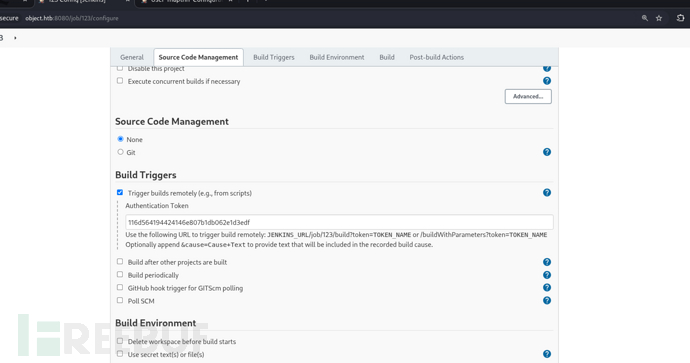This screenshot has width=690, height=363.
Task: Check GitHub hook trigger for GITScm polling
Action: [120, 288]
